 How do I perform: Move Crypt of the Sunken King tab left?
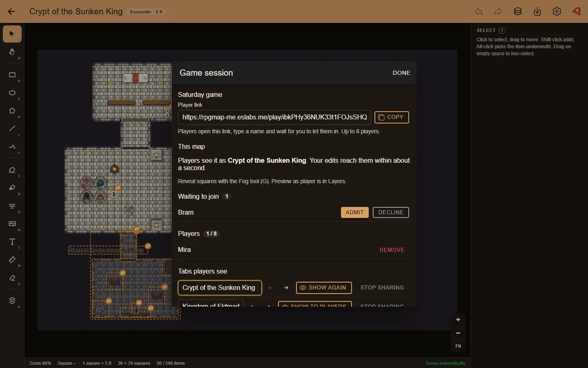pos(271,288)
